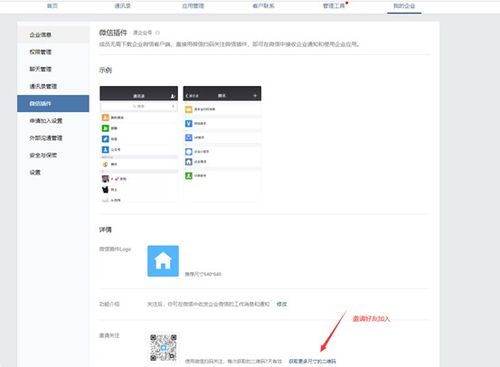Choose 外部沟通管理 from the sidebar
Screen dimensions: 500x367
pos(53,138)
